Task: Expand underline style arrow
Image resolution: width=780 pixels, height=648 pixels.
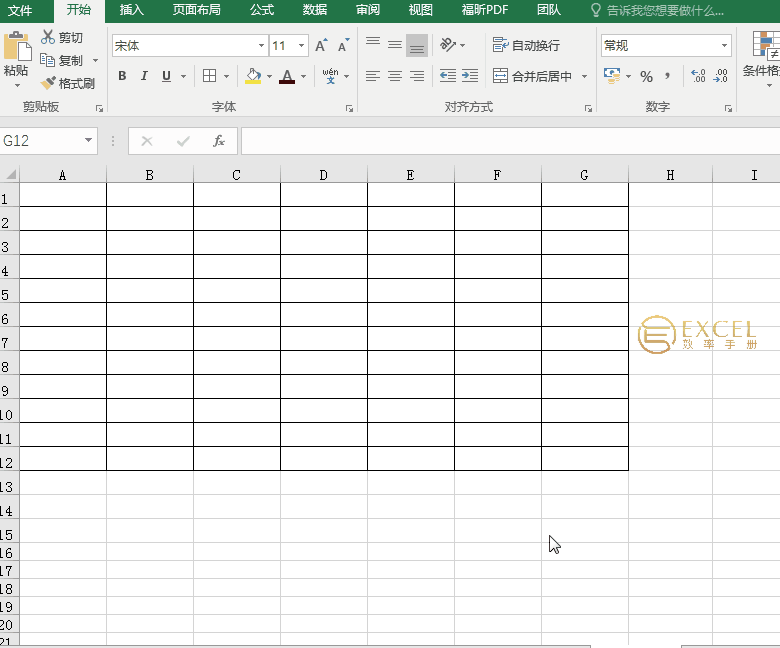Action: click(x=184, y=77)
